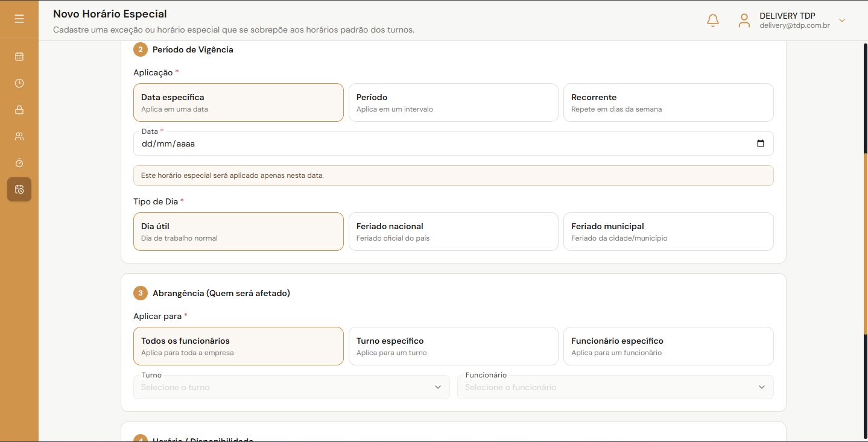868x442 pixels.
Task: Expand the Funcionário dropdown
Action: coord(615,387)
